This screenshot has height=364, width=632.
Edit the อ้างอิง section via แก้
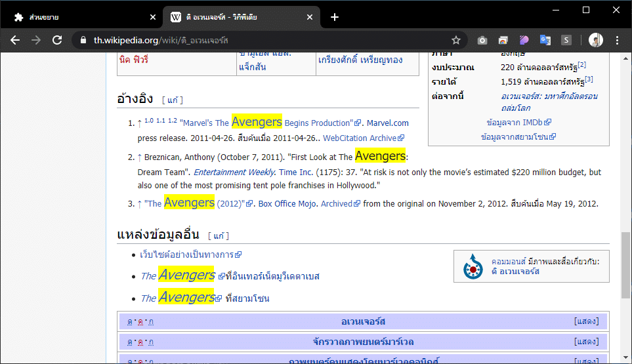172,100
